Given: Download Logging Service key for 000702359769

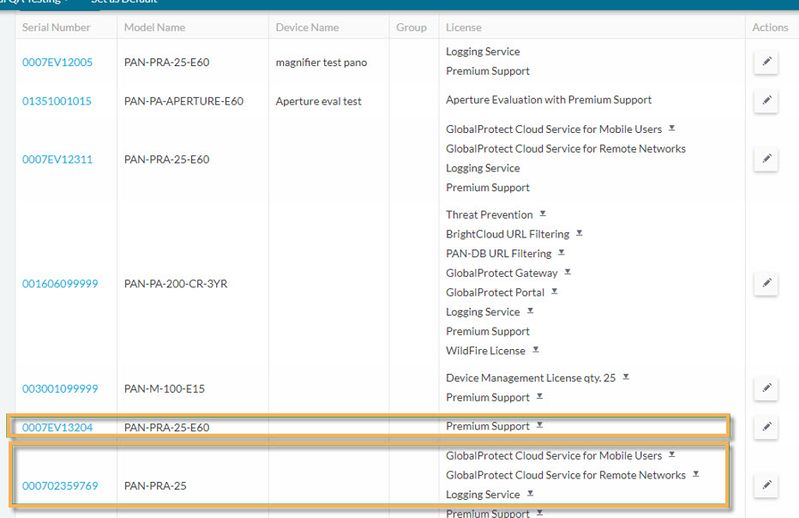Looking at the screenshot, I should coord(530,494).
